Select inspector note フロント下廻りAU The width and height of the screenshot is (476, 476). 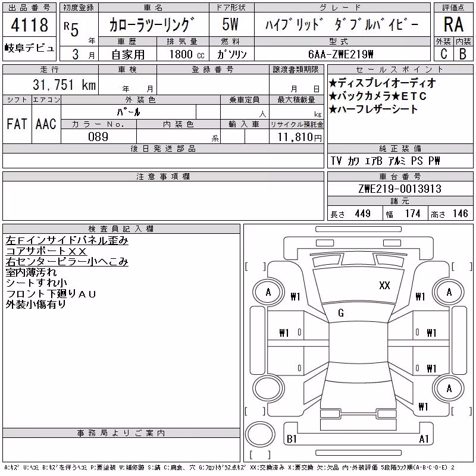(51, 293)
